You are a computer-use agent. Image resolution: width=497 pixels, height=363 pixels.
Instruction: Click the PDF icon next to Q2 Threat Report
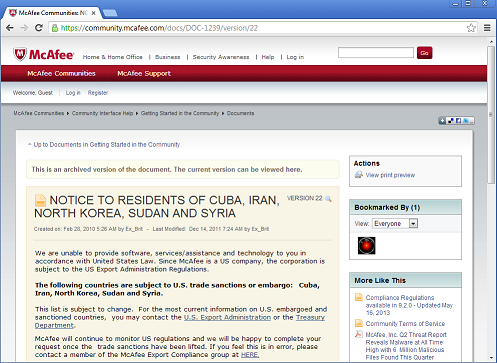tap(359, 334)
